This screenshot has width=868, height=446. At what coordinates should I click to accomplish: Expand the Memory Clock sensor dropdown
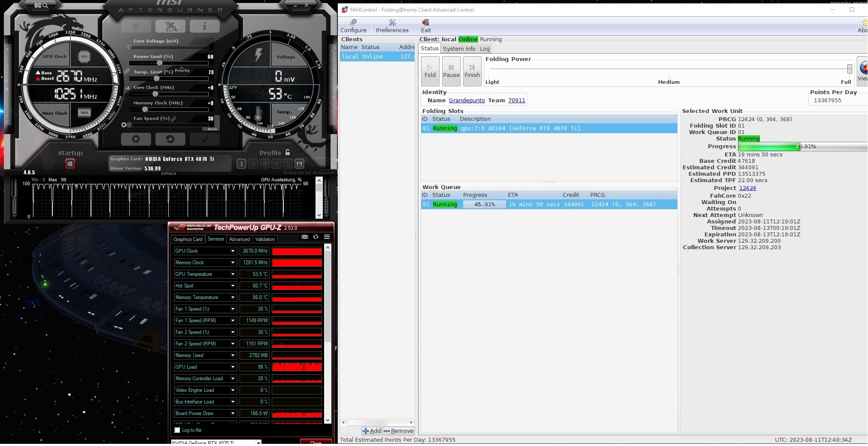(x=233, y=263)
